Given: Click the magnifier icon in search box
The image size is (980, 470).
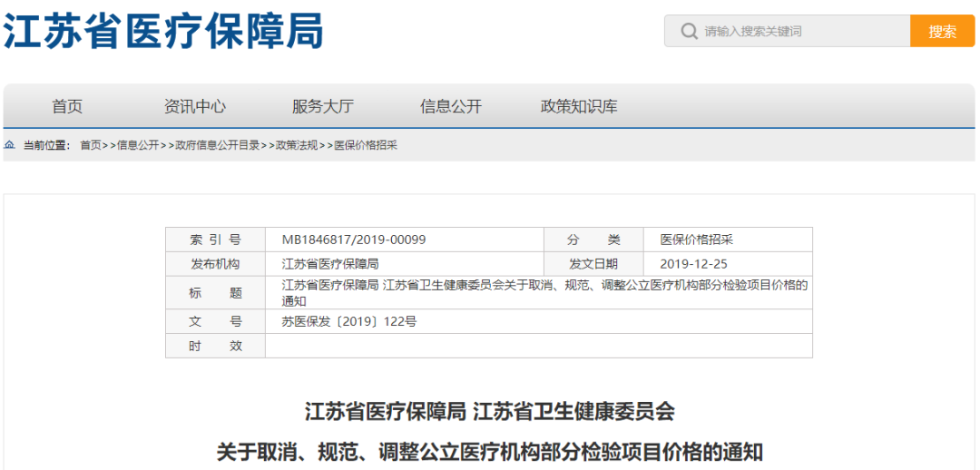Looking at the screenshot, I should (688, 31).
